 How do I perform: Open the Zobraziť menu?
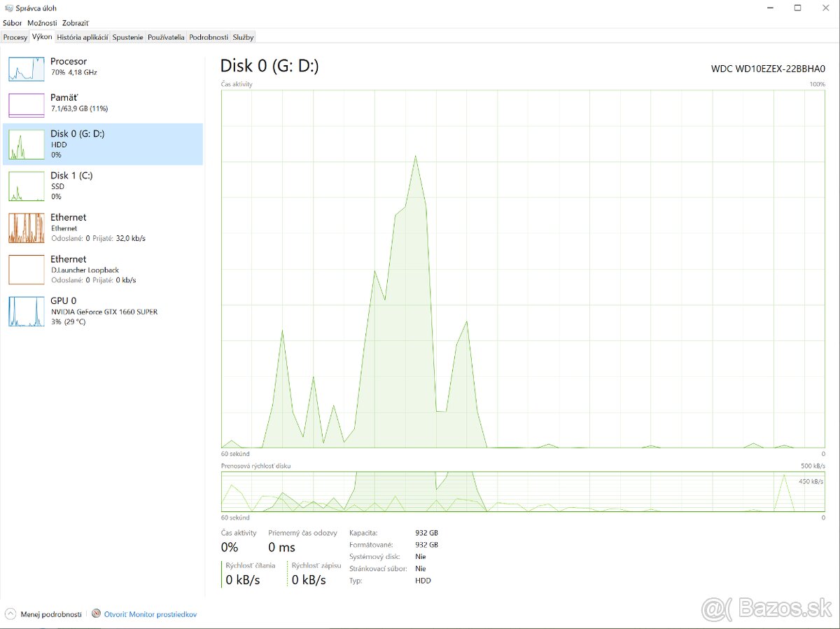click(x=75, y=23)
